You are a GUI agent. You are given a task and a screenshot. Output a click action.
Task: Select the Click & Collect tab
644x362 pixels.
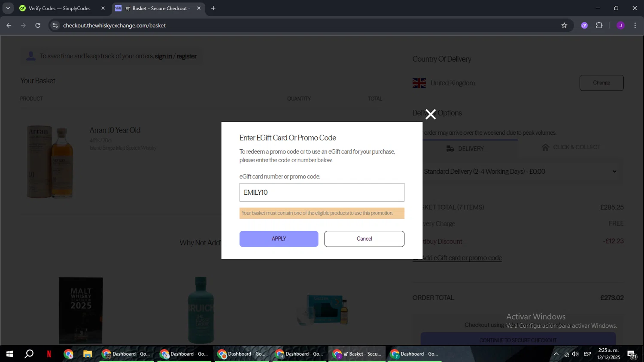pyautogui.click(x=571, y=147)
